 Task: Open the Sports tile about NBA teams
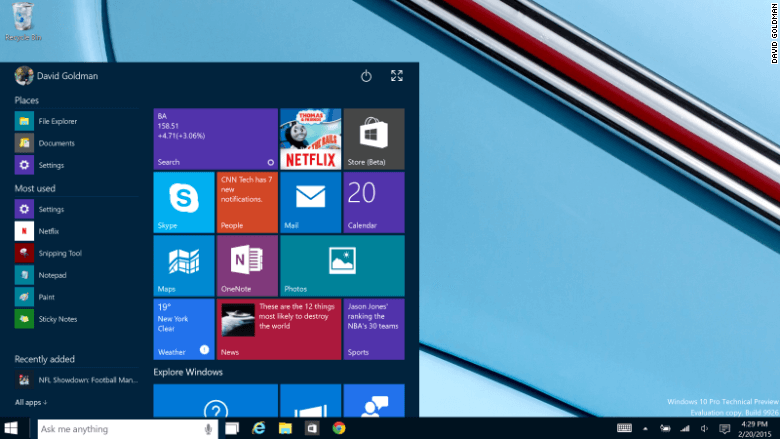coord(374,329)
